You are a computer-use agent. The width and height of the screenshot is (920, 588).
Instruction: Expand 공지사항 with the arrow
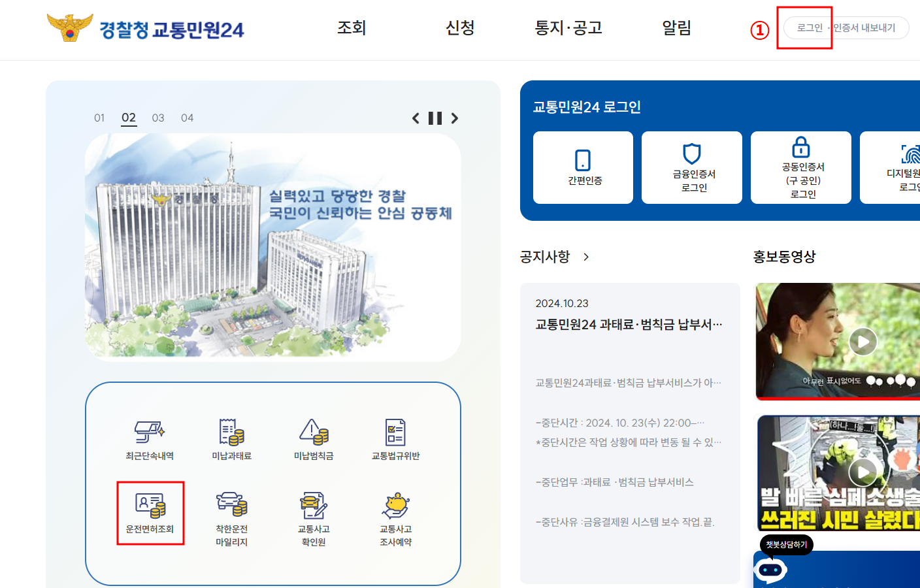(586, 257)
